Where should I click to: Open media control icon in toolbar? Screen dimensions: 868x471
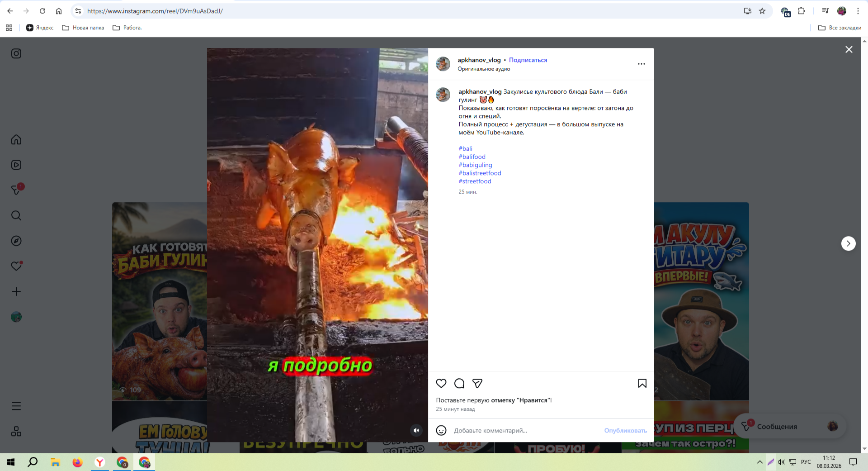click(826, 11)
